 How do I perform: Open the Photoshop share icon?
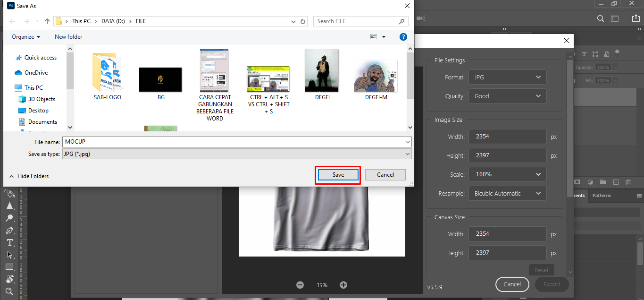click(637, 18)
